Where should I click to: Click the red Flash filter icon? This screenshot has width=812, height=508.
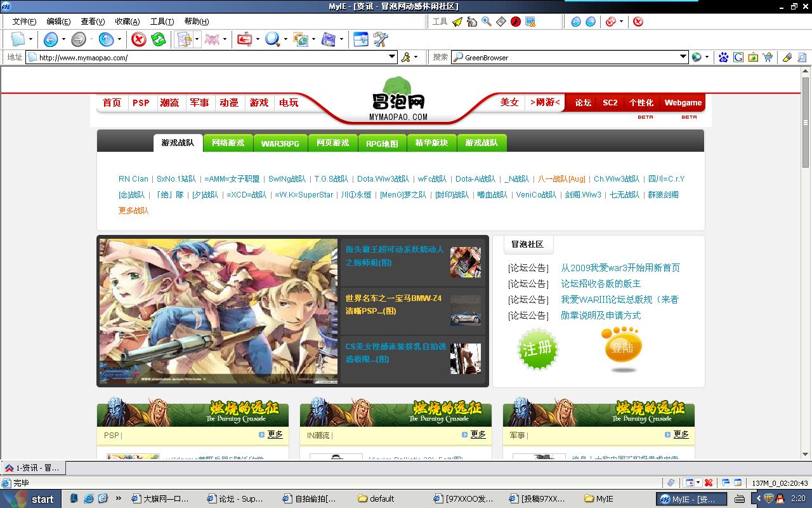[515, 22]
